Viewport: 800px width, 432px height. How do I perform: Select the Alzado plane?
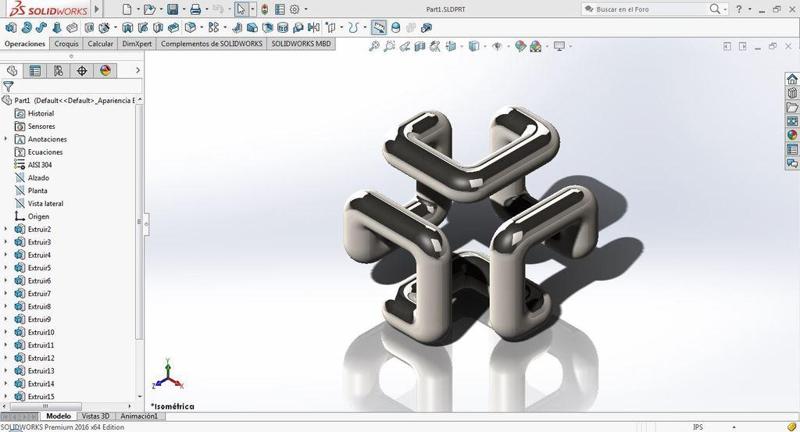click(38, 177)
